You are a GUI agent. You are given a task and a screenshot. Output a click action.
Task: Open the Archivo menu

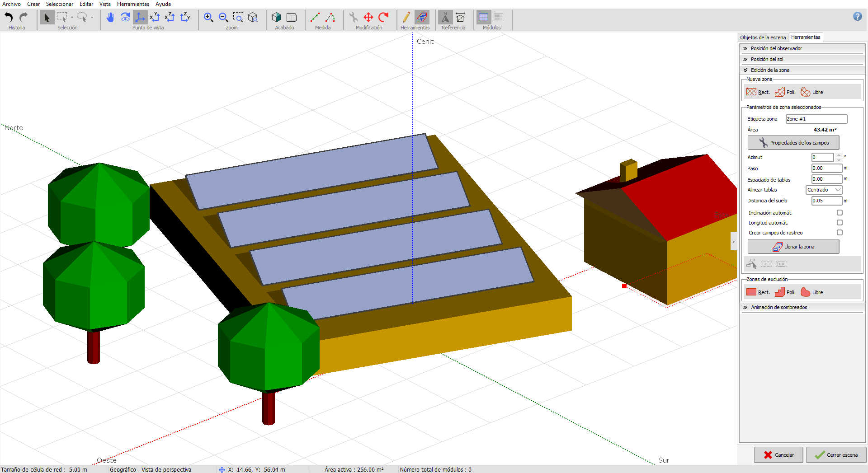(x=11, y=4)
